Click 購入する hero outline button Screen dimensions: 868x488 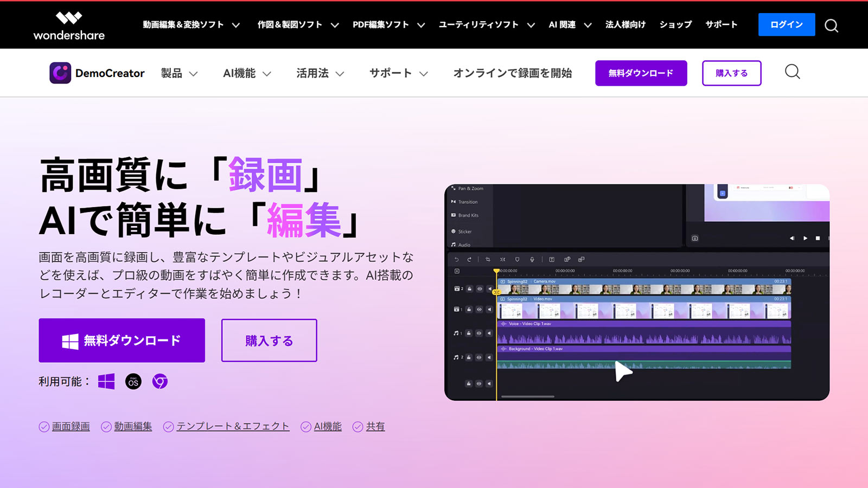[x=269, y=341]
